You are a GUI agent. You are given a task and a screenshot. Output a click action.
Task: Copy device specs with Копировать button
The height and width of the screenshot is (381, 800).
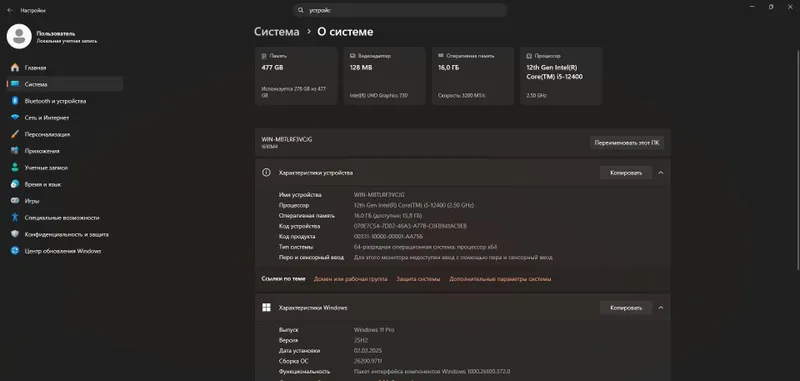click(626, 173)
